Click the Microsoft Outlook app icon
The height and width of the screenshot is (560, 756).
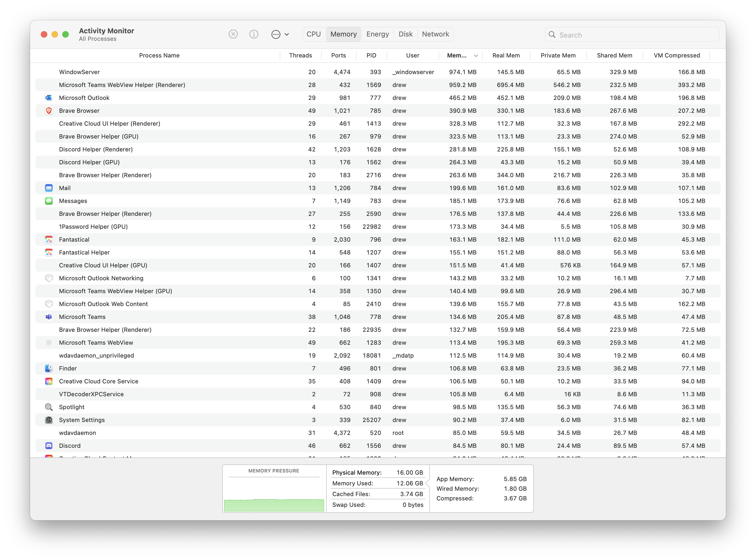click(x=49, y=98)
